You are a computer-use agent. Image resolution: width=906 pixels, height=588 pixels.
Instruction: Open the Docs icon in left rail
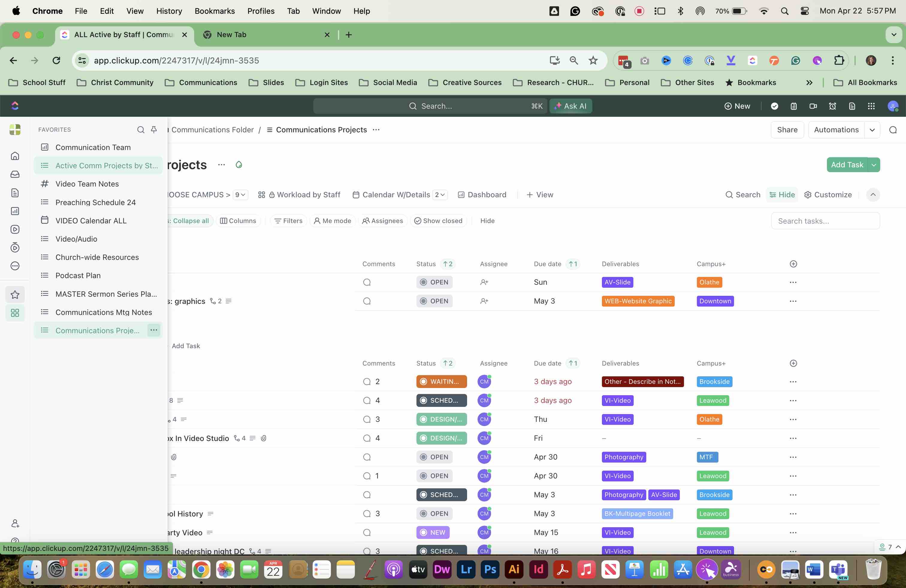click(x=15, y=193)
